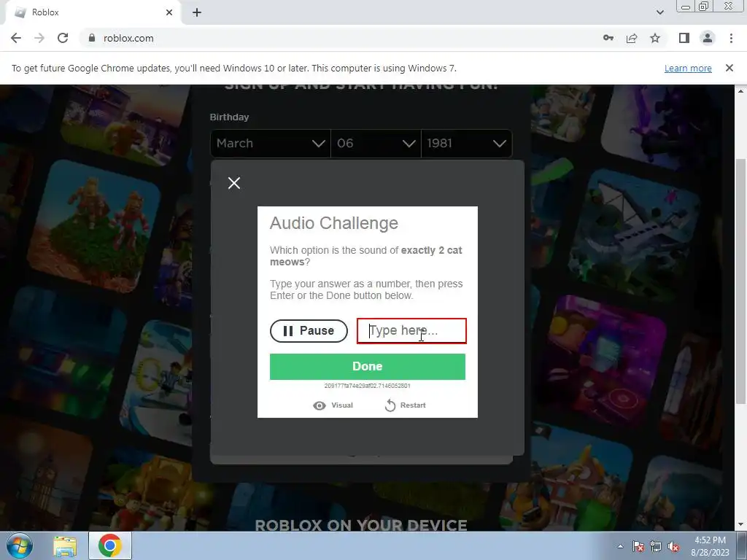Open the March birthday month dropdown
Image resolution: width=747 pixels, height=560 pixels.
point(270,144)
